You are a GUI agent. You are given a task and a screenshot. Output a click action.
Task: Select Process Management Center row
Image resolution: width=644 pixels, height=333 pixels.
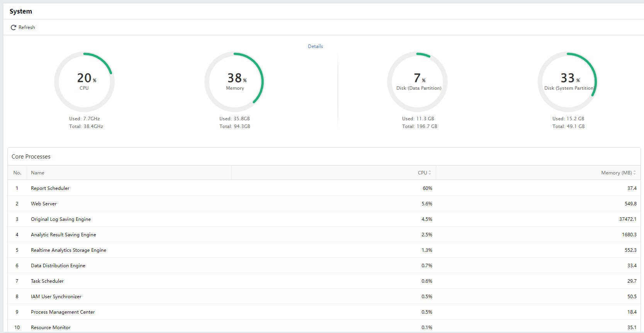pyautogui.click(x=63, y=312)
